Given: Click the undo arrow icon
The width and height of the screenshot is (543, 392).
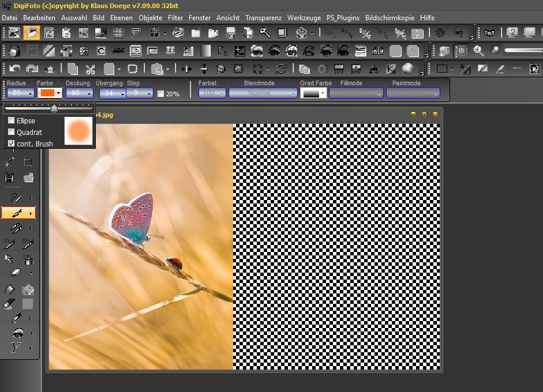Looking at the screenshot, I should point(14,69).
